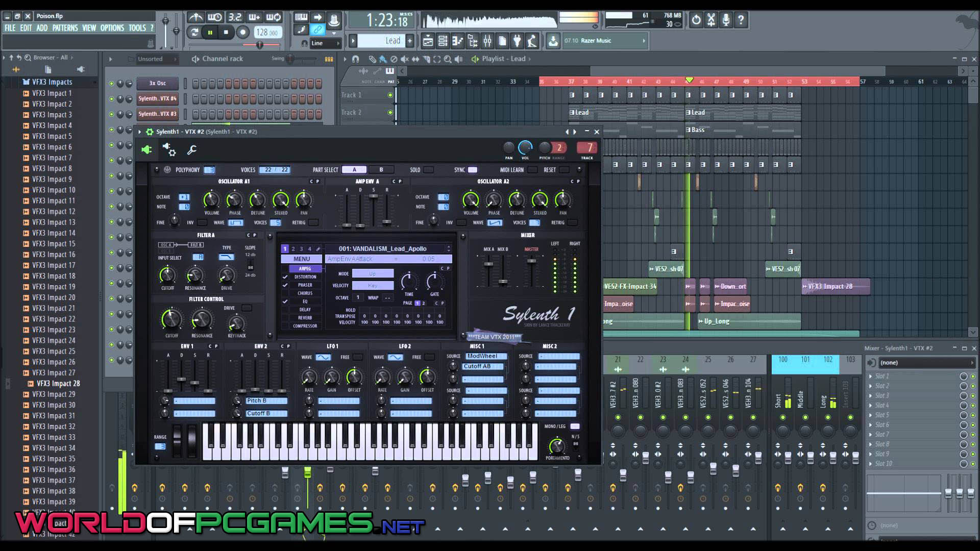Select the playlist paint brush tool
This screenshot has width=980, height=551.
pos(383,59)
